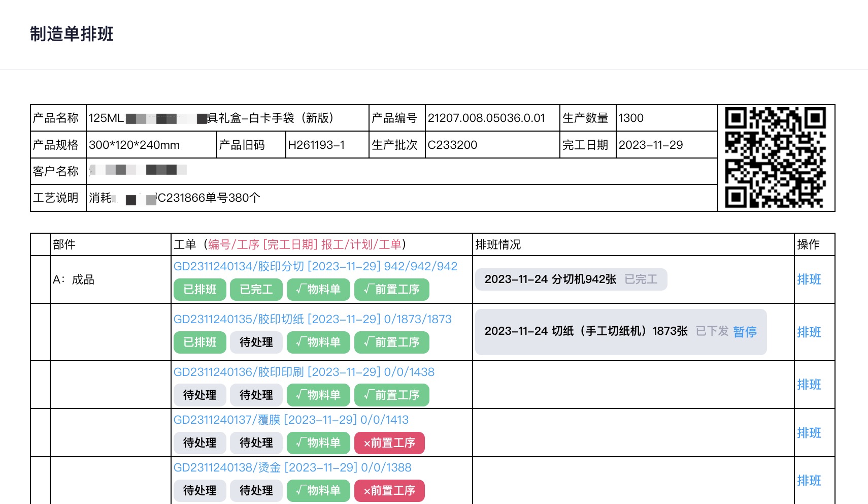
Task: Click √物料单 badge in the 胶印印刷 row
Action: pos(318,395)
